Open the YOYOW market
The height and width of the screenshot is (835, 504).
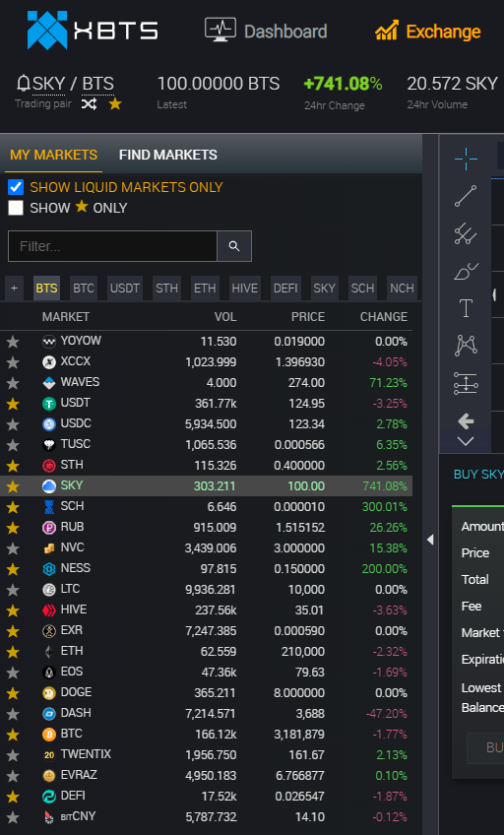pos(206,342)
